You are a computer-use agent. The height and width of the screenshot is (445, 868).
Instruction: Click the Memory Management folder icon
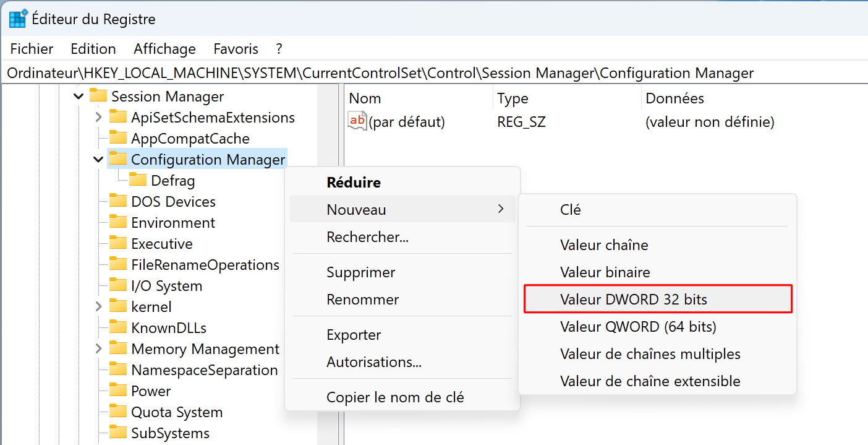[118, 349]
